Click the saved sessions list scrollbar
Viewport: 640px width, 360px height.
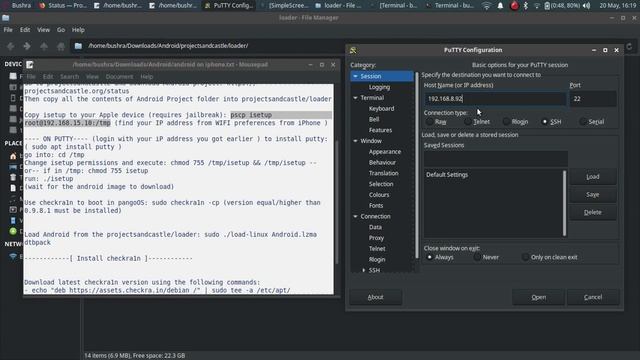564,203
